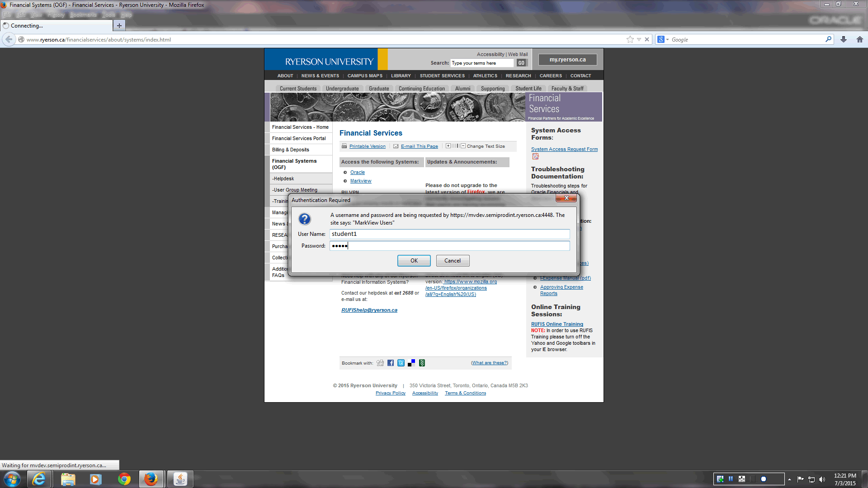Image resolution: width=868 pixels, height=488 pixels.
Task: Open the URL history dropdown arrow
Action: pyautogui.click(x=639, y=39)
